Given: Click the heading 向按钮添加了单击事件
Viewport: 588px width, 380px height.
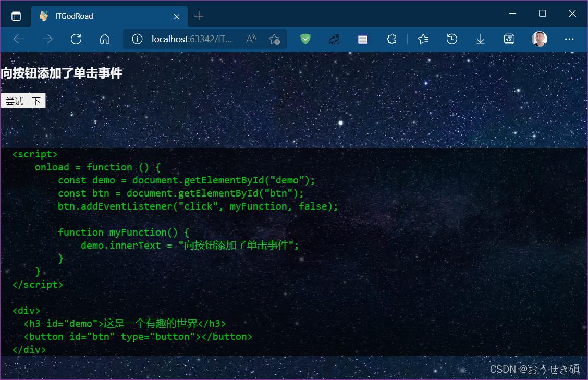Looking at the screenshot, I should [x=62, y=73].
